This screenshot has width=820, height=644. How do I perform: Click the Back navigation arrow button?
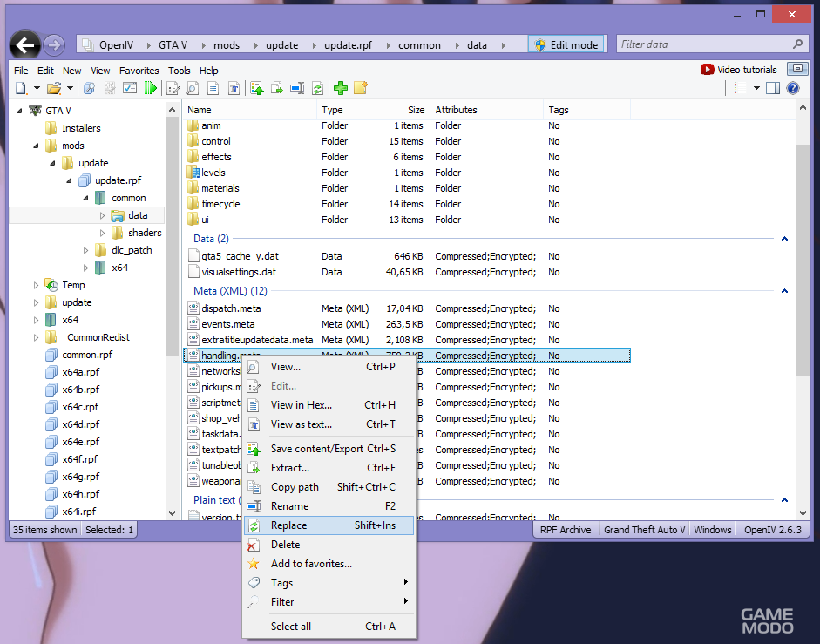pos(25,45)
